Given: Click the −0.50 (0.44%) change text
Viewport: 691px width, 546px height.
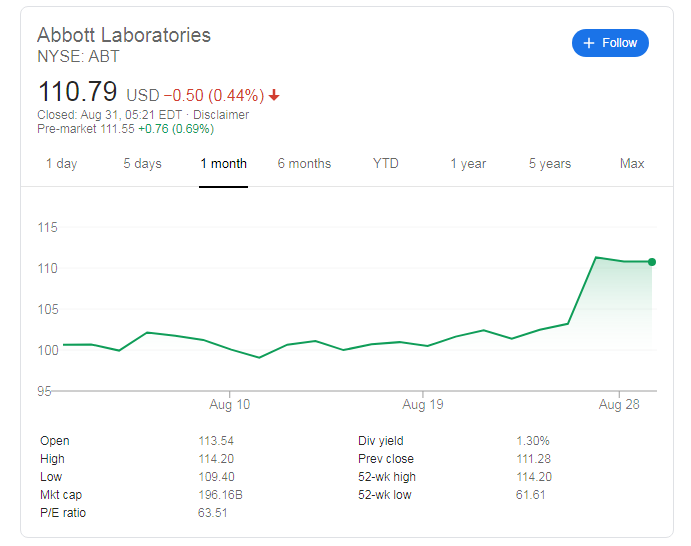Looking at the screenshot, I should click(x=214, y=95).
